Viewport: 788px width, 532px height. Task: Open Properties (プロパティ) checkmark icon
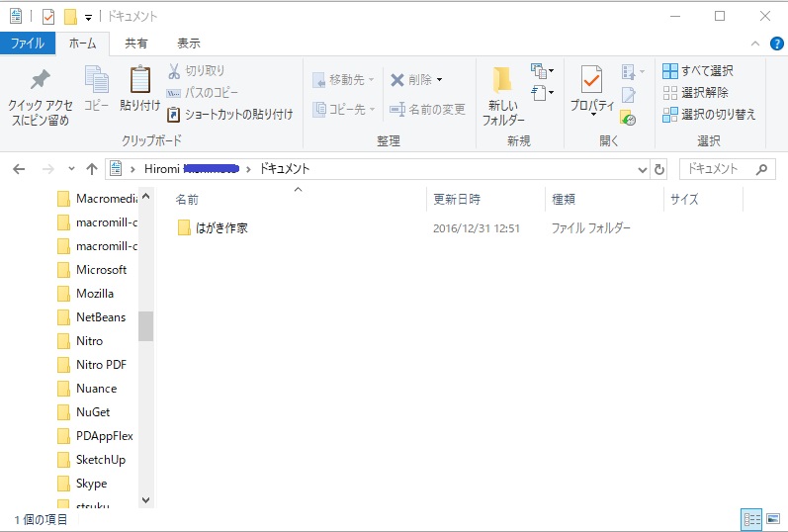coord(592,79)
